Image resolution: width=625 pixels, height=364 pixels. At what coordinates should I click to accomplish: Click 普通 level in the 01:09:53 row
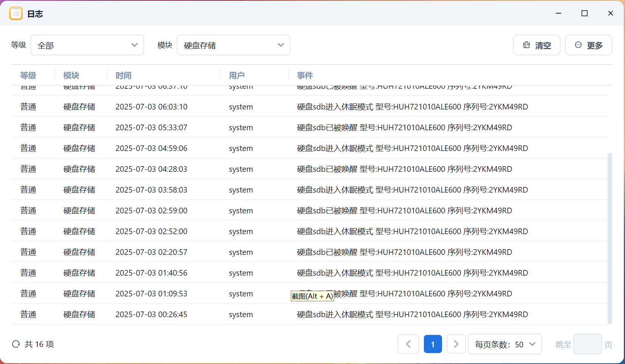(x=28, y=294)
